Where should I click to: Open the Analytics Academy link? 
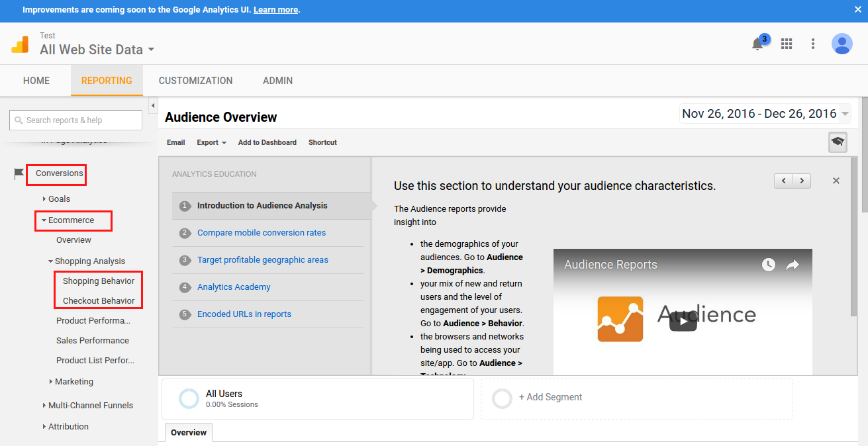234,287
